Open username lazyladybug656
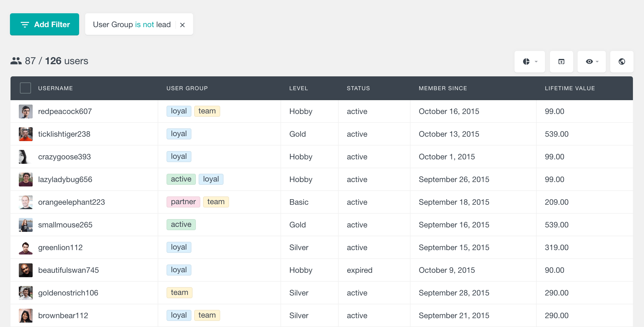This screenshot has height=327, width=644. coord(65,180)
